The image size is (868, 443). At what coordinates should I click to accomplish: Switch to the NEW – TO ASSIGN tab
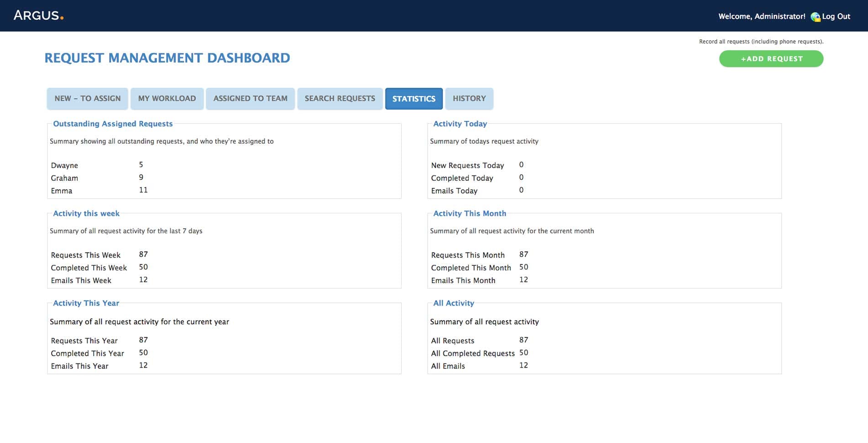click(87, 98)
